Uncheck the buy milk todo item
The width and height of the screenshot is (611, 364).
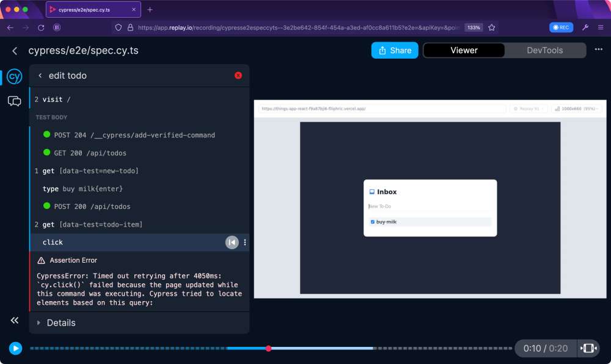[x=373, y=222]
